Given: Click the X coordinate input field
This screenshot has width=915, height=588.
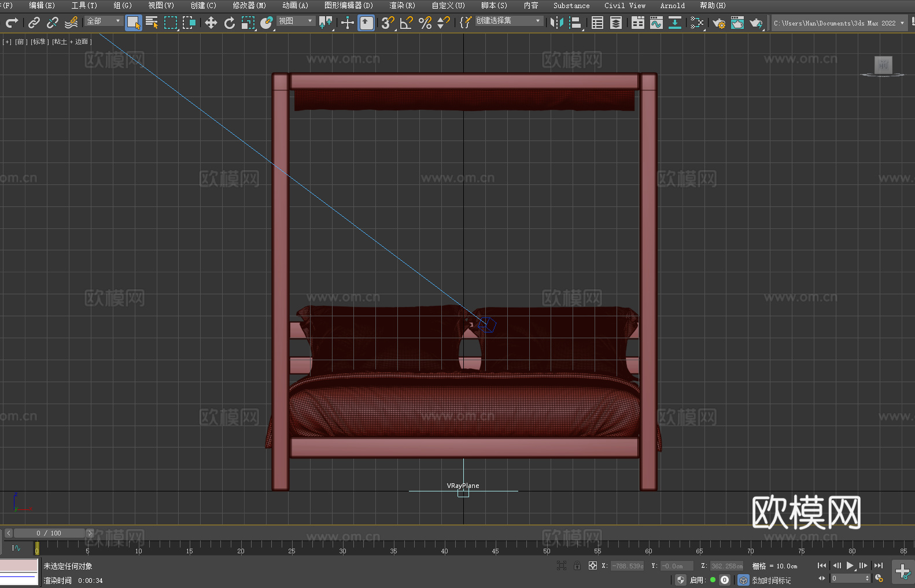Looking at the screenshot, I should (x=628, y=566).
